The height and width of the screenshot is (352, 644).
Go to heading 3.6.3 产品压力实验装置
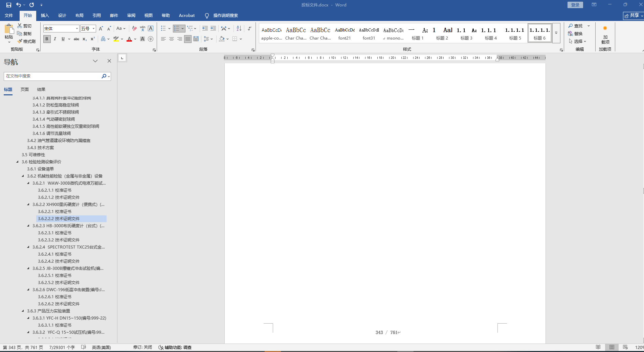tap(48, 311)
